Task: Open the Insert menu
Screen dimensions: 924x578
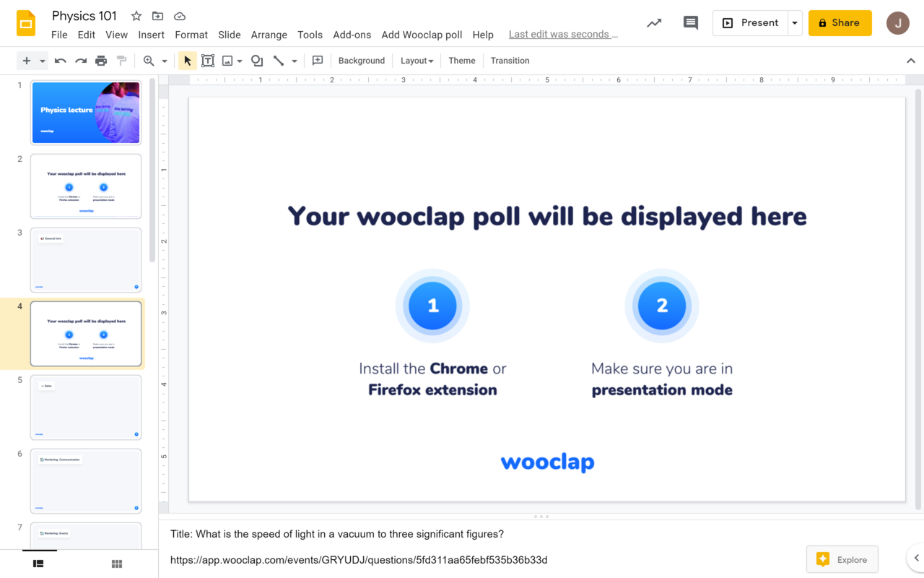Action: 151,34
